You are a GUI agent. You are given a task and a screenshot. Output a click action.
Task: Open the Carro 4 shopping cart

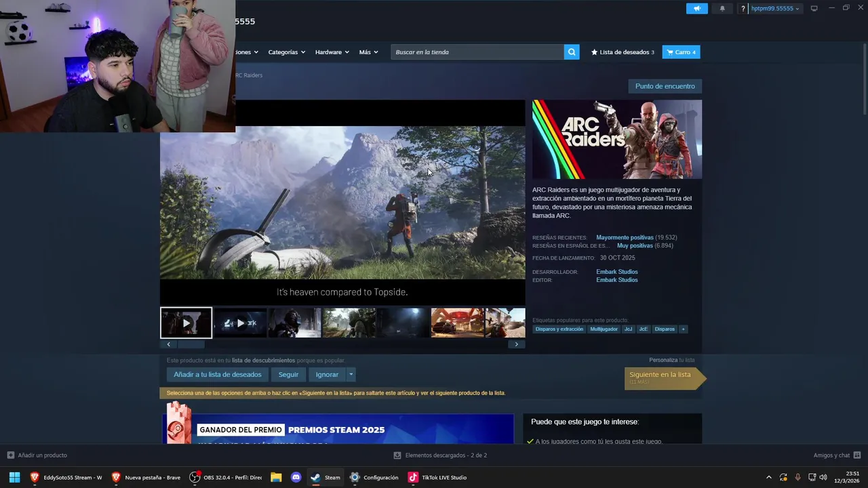[x=681, y=52]
